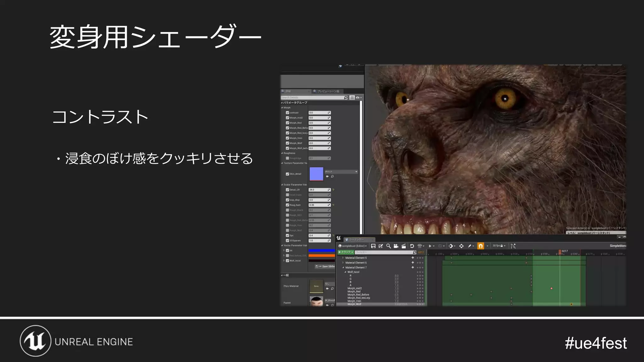Click the Details property matrix grid icon
The height and width of the screenshot is (362, 644).
click(x=352, y=98)
